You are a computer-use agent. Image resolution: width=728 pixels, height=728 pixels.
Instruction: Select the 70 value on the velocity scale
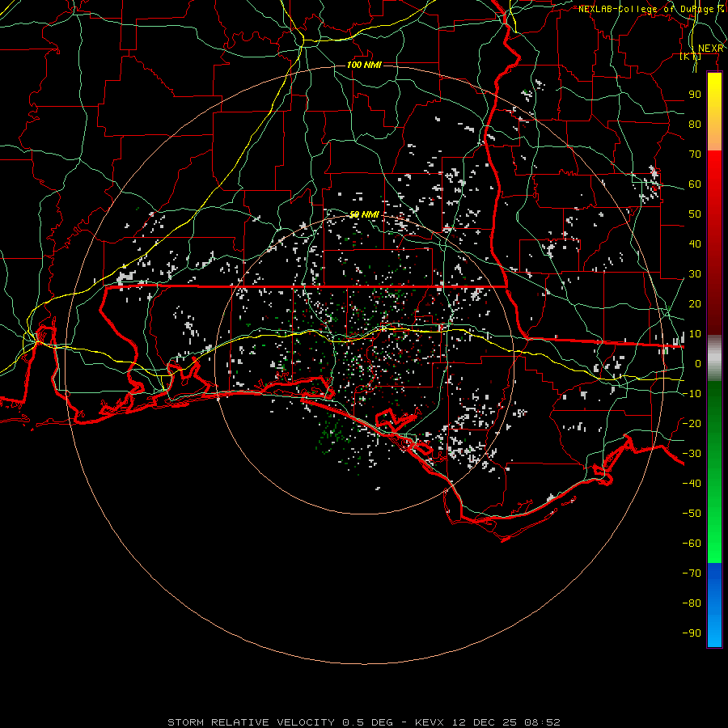tap(695, 154)
